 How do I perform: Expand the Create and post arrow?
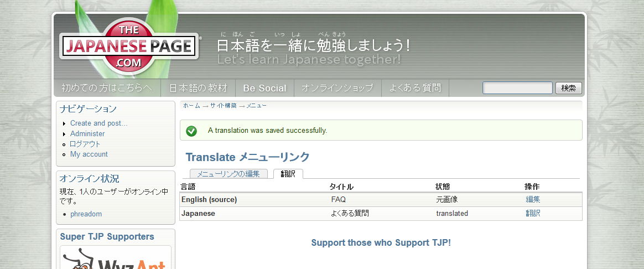64,123
